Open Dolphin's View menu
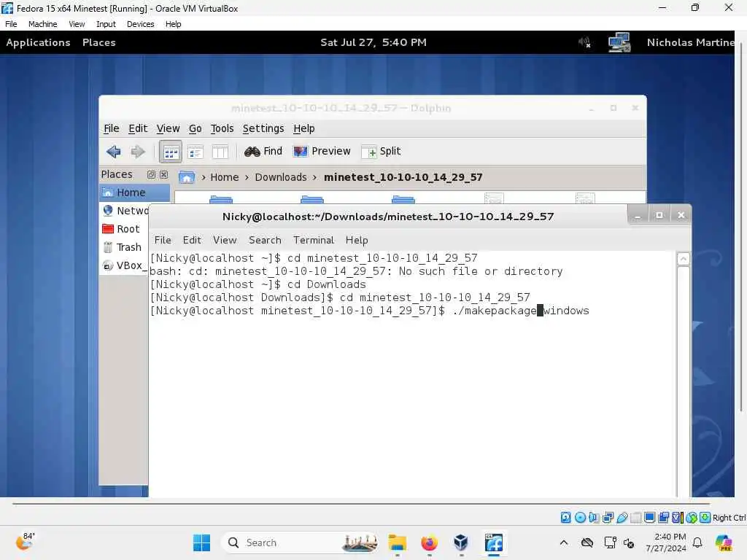This screenshot has height=560, width=747. click(x=169, y=128)
